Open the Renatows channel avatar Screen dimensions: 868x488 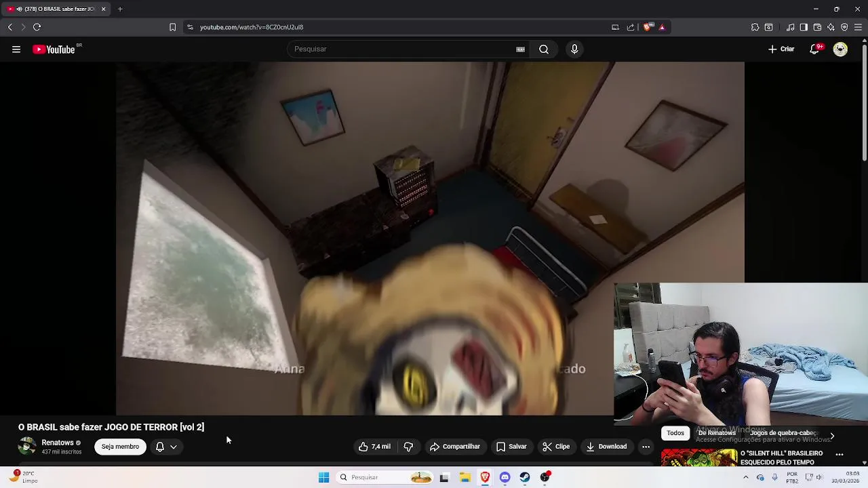pos(27,447)
